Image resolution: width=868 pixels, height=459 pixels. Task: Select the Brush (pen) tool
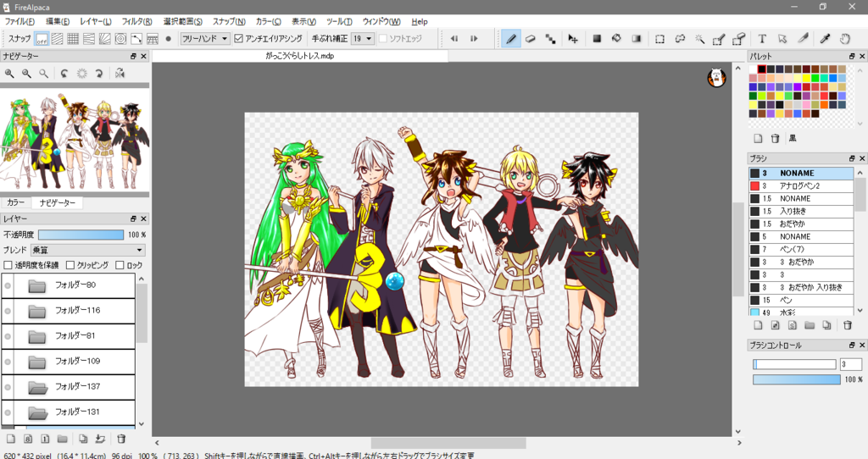511,39
